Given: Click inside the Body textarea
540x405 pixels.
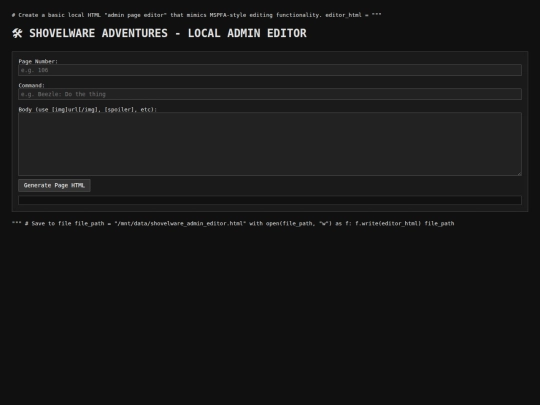Looking at the screenshot, I should tap(270, 144).
